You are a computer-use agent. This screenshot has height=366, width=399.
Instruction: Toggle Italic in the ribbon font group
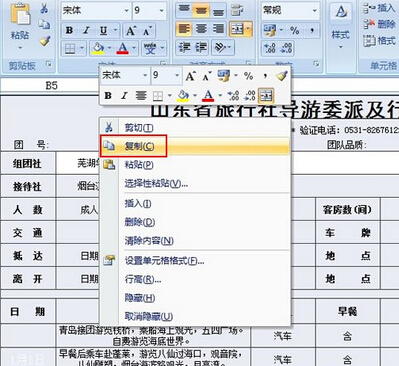(x=86, y=31)
